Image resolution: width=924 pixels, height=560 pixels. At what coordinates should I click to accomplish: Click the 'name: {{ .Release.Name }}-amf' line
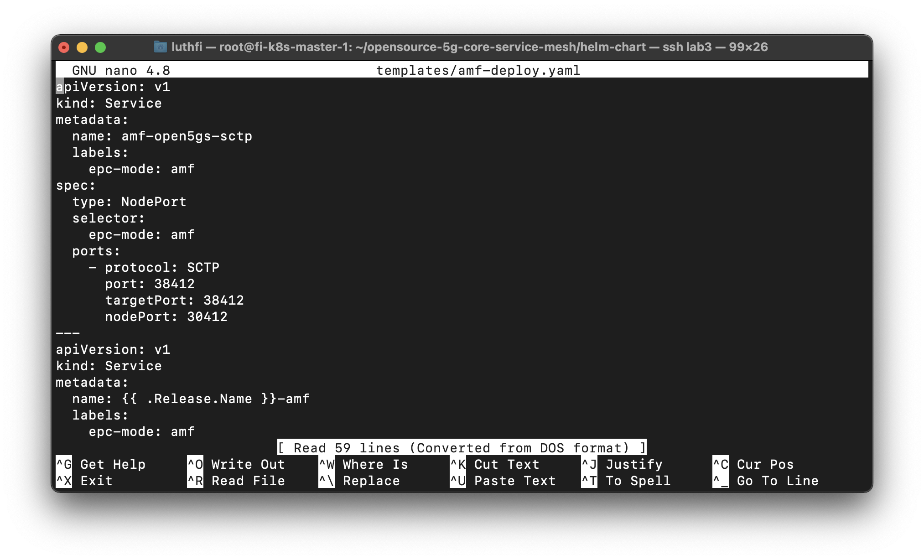191,399
